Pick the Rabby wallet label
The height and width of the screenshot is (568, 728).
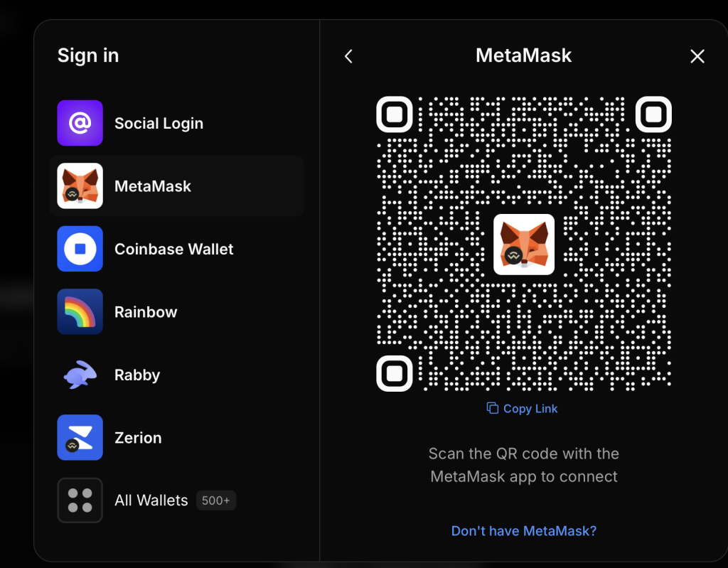click(137, 375)
